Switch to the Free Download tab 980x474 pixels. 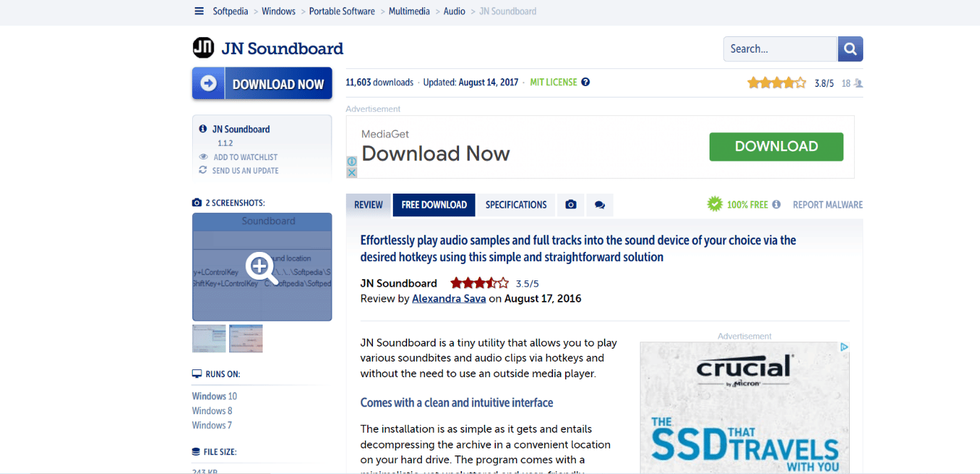tap(434, 205)
